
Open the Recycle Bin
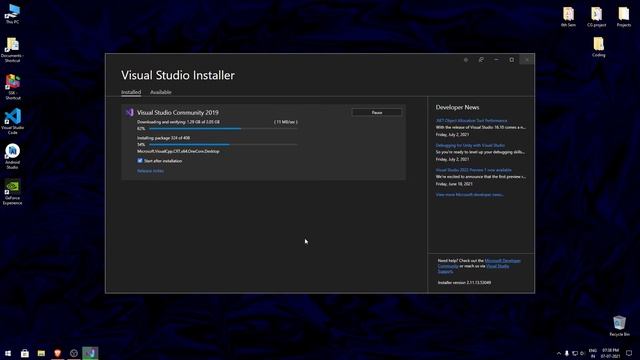(619, 326)
